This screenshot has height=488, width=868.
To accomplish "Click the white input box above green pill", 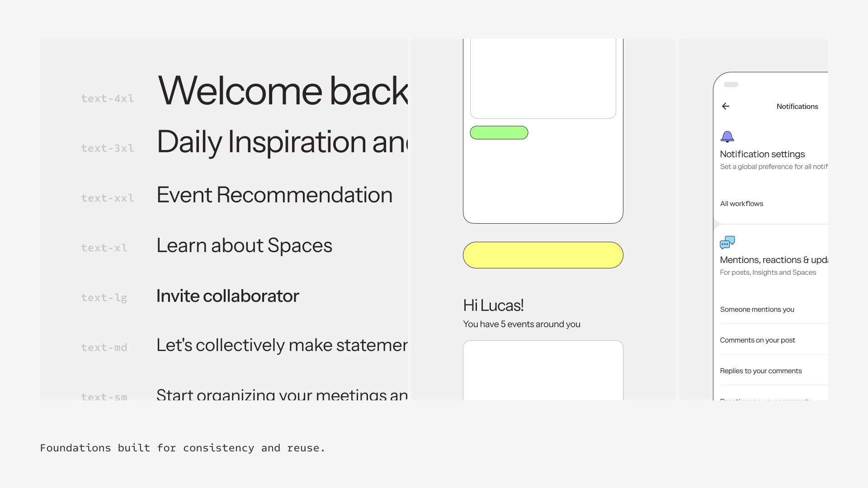I will pyautogui.click(x=543, y=79).
